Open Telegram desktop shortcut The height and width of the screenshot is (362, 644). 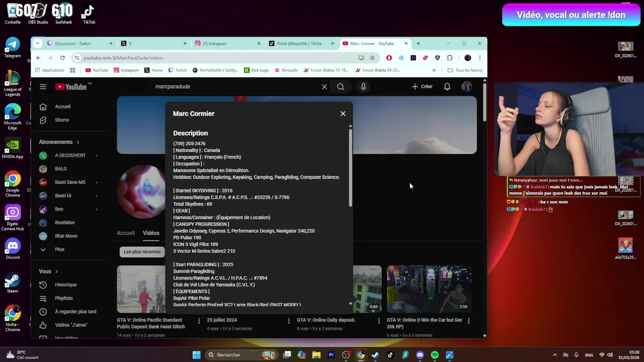(13, 48)
